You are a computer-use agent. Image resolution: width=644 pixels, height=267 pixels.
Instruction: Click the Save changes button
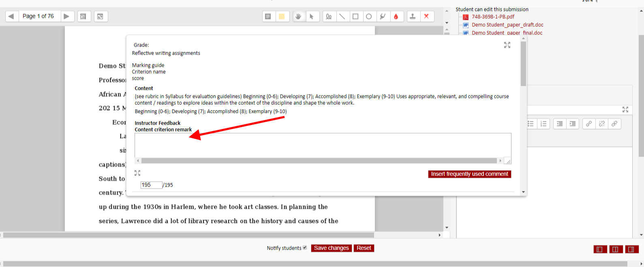point(331,248)
